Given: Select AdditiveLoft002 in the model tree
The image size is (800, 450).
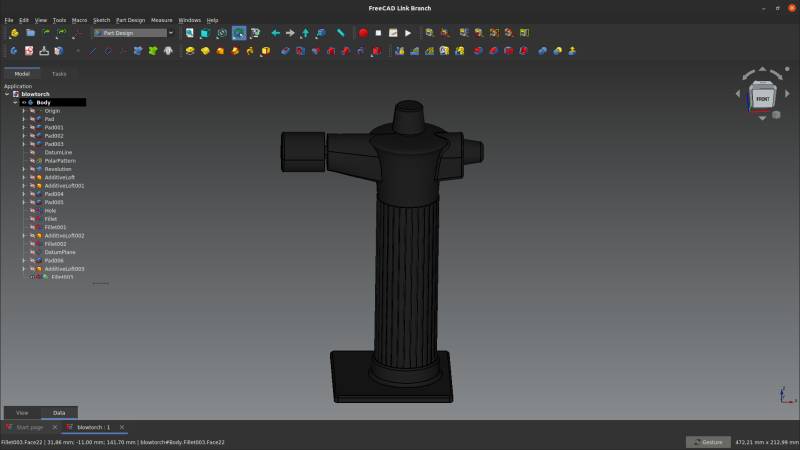Looking at the screenshot, I should 64,236.
